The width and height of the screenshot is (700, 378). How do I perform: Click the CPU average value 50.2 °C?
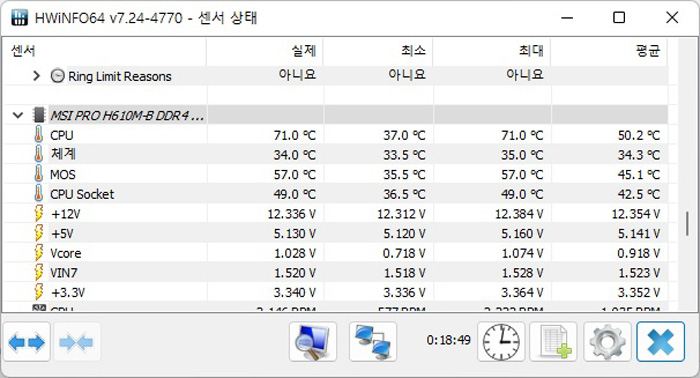(x=638, y=135)
